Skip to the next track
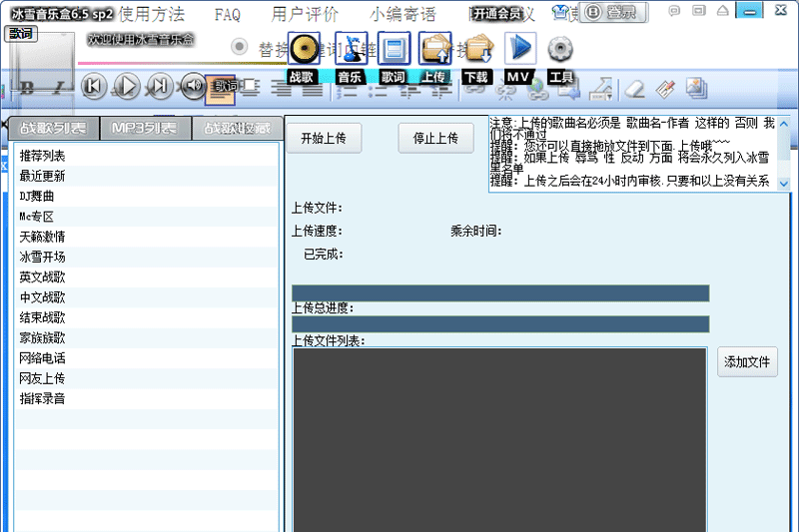Viewport: 799px width, 532px height. [160, 86]
